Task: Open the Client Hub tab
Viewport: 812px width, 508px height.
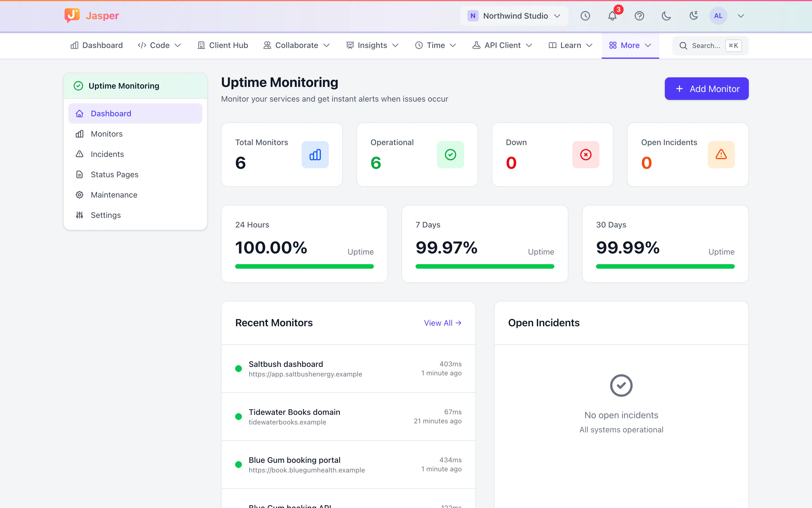Action: 223,45
